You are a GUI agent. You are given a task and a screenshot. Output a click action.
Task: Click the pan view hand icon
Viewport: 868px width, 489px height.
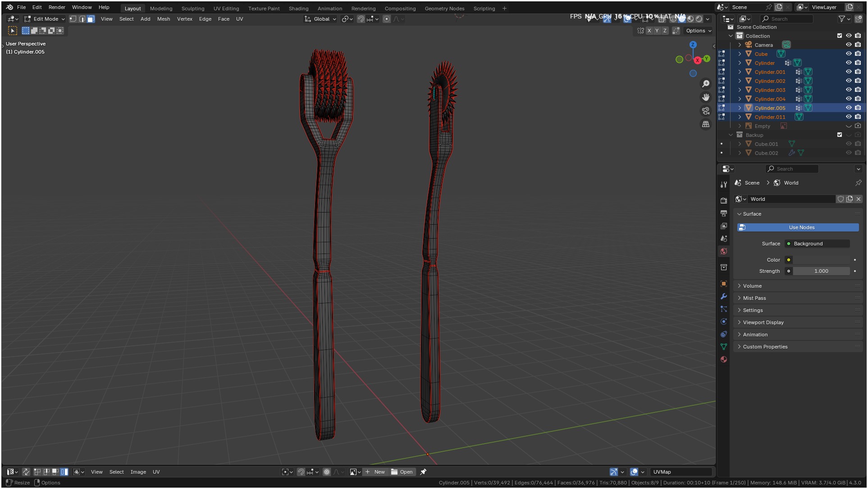click(706, 97)
